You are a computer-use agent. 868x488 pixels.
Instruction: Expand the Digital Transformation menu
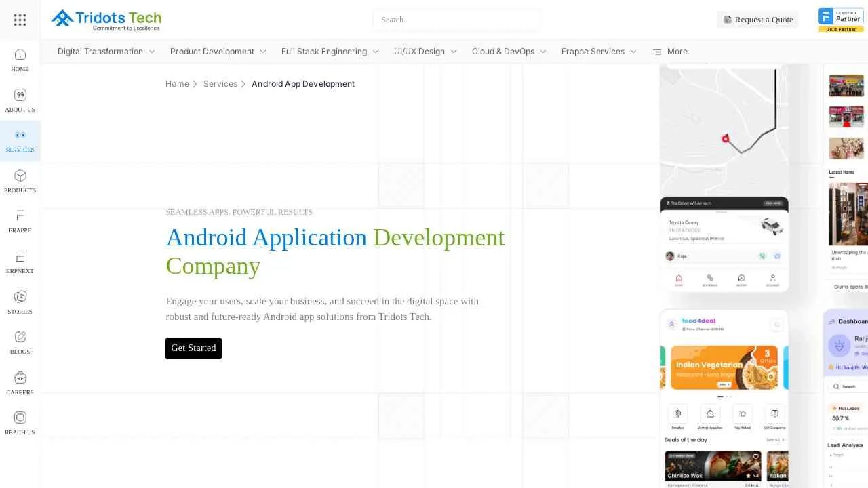pos(106,52)
